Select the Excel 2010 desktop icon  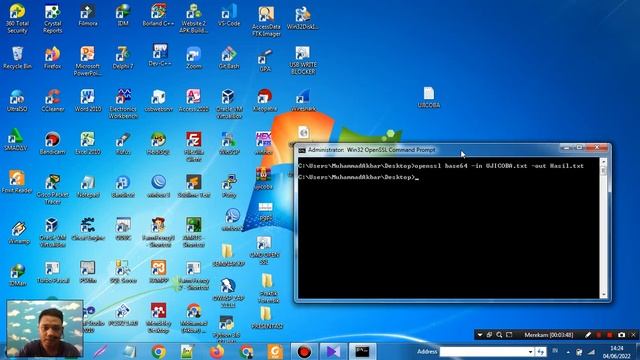pos(88,143)
